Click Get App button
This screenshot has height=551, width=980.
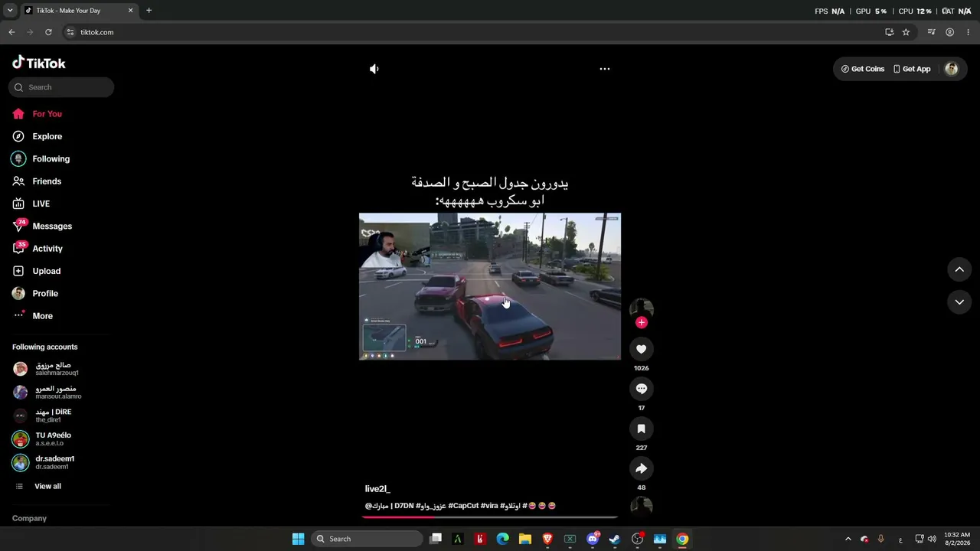[x=912, y=69]
